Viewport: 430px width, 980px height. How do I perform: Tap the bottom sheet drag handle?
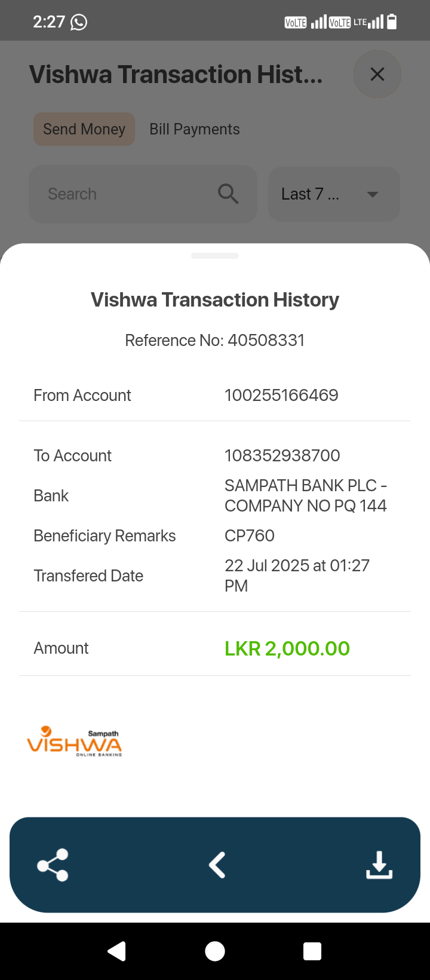tap(215, 256)
